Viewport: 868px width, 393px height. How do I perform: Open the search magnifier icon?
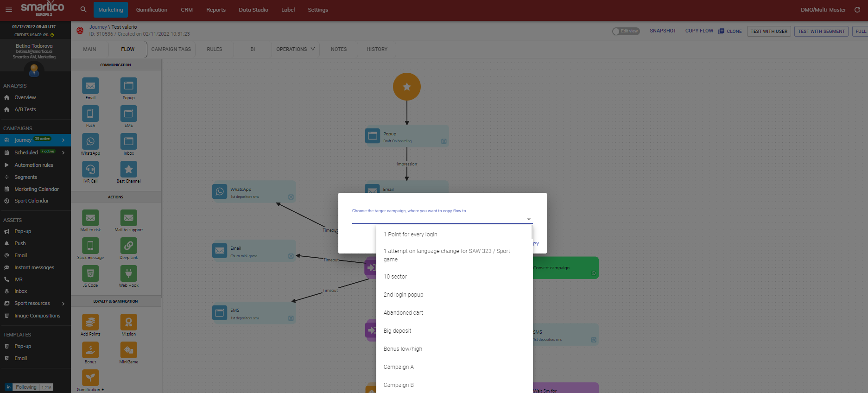[83, 9]
